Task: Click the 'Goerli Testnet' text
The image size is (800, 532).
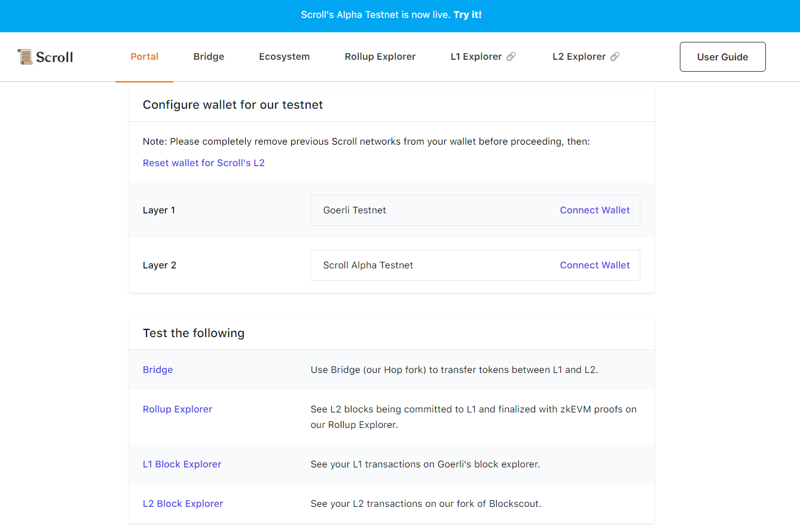Action: click(x=355, y=210)
